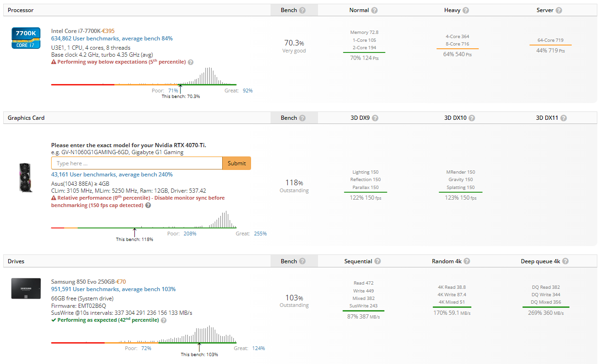Open help icon beside Normal column
Viewport: 602px width, 364px height.
point(375,10)
